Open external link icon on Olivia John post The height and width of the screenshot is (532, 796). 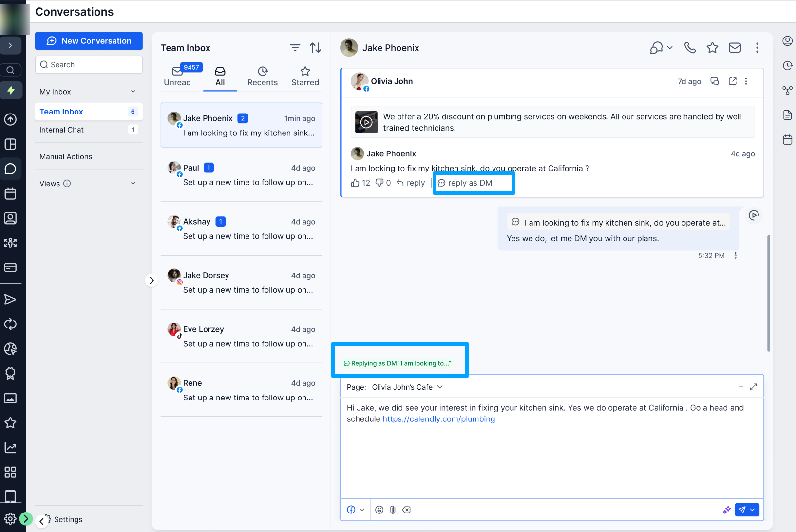732,81
